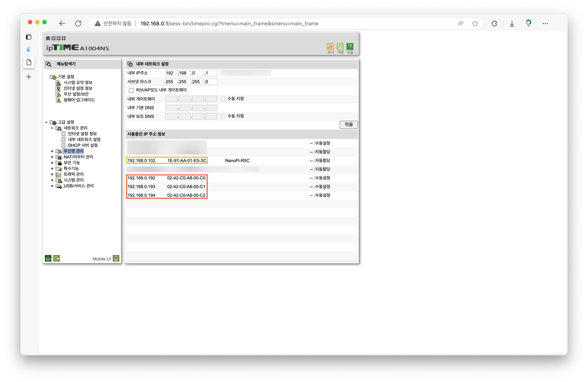Enable 허브/AP모드 내부 게이트웨이 checkbox
This screenshot has height=382, width=588.
131,90
